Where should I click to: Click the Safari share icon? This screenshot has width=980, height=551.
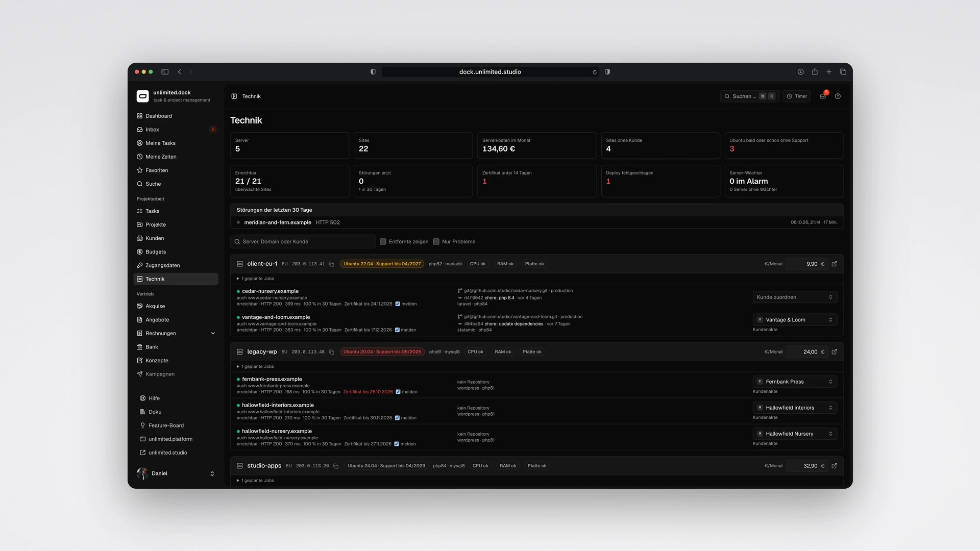pos(815,72)
